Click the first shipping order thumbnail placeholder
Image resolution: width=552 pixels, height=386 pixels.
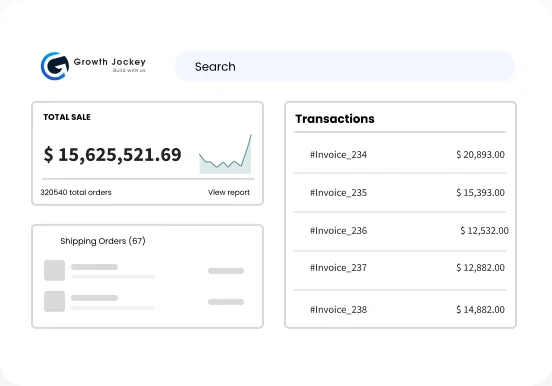coord(54,270)
